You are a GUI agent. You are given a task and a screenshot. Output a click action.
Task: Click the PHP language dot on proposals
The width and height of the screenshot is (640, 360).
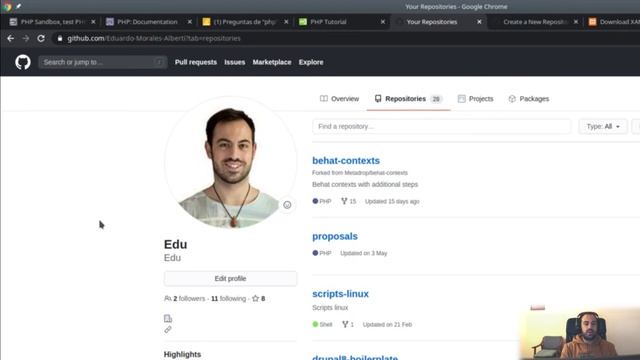coord(315,253)
